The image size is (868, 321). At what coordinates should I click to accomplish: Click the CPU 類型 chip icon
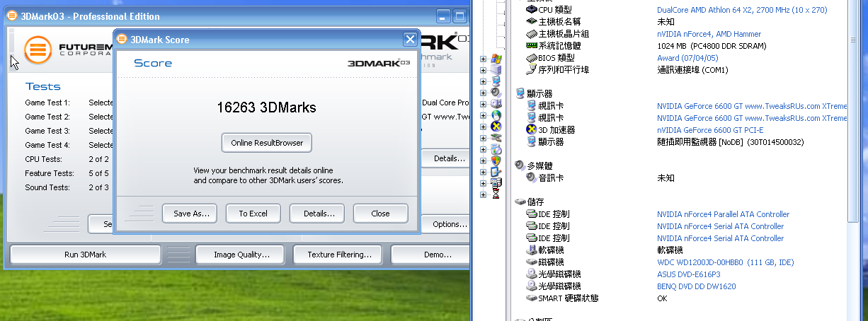532,9
